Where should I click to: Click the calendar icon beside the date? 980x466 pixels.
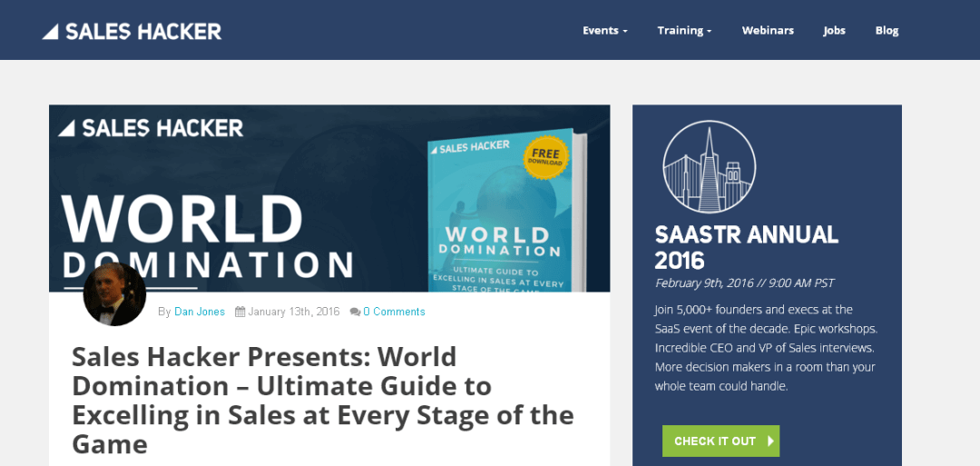pos(240,312)
